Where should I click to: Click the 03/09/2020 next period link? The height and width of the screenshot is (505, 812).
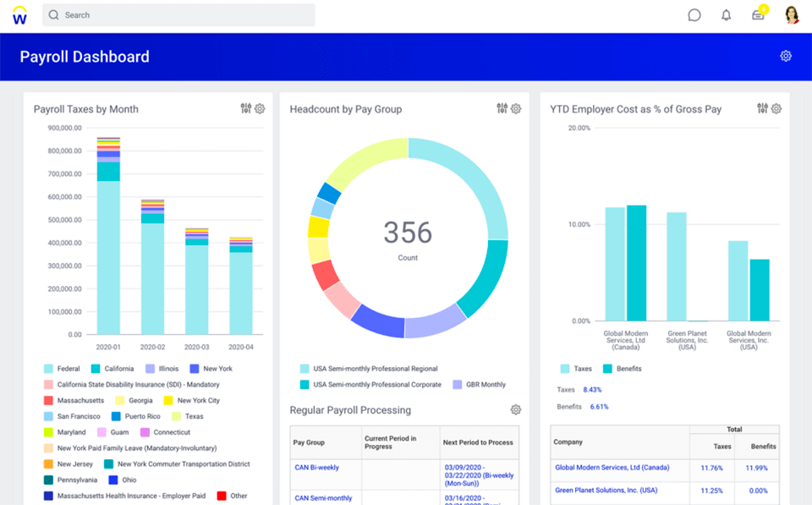point(464,466)
